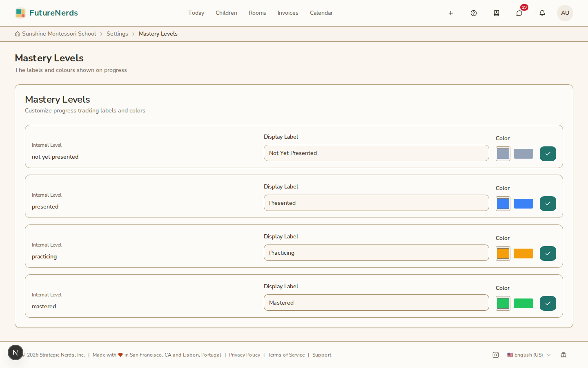Click the home icon in breadcrumb
Screen dimensions: 588x368
[x=18, y=34]
